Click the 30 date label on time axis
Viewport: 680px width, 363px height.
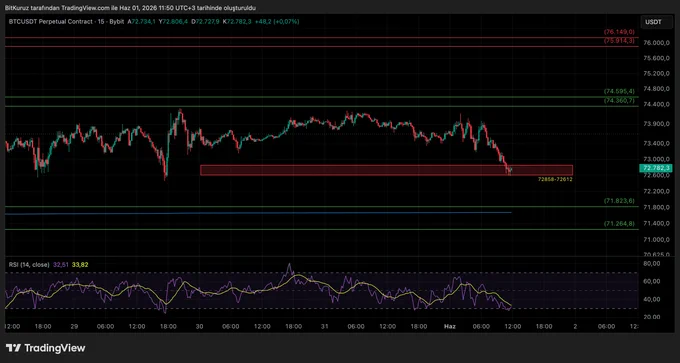[x=199, y=327]
